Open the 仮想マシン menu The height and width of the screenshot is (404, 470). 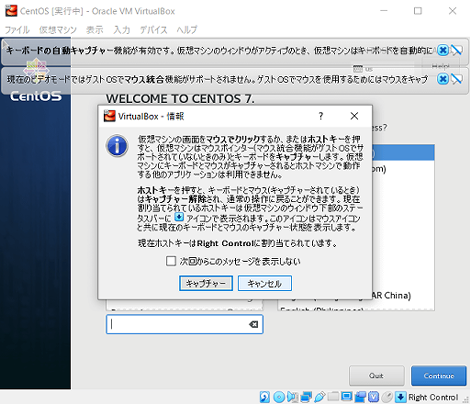58,30
